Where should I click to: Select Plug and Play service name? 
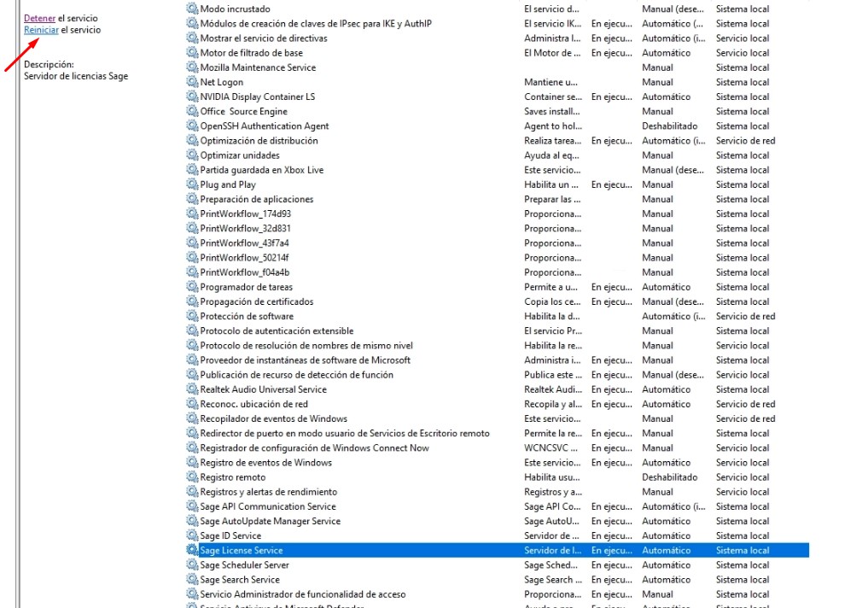pyautogui.click(x=228, y=185)
